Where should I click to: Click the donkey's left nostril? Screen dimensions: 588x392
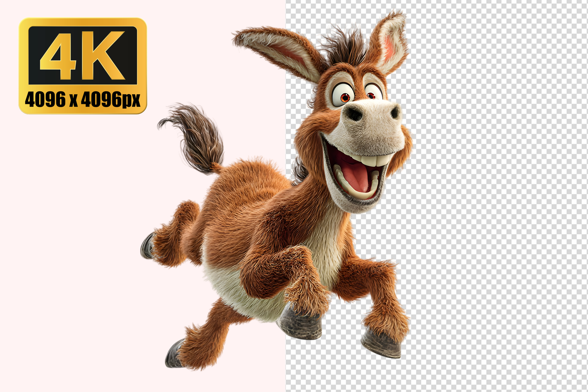pos(355,114)
